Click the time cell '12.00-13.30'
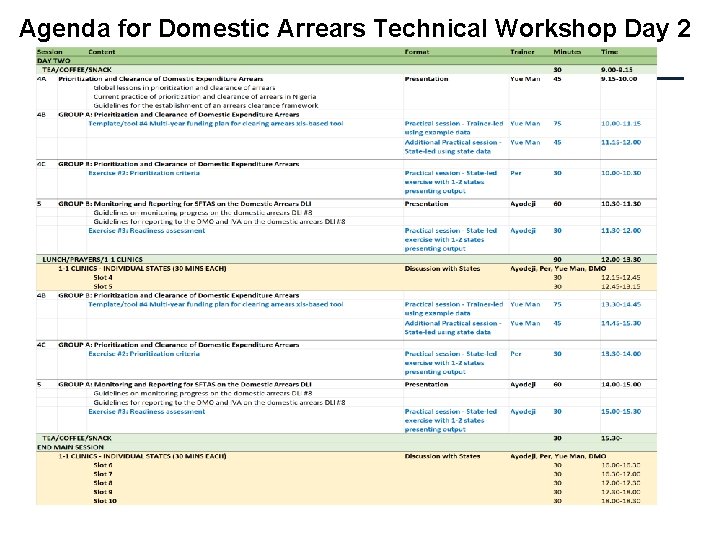 (x=621, y=259)
